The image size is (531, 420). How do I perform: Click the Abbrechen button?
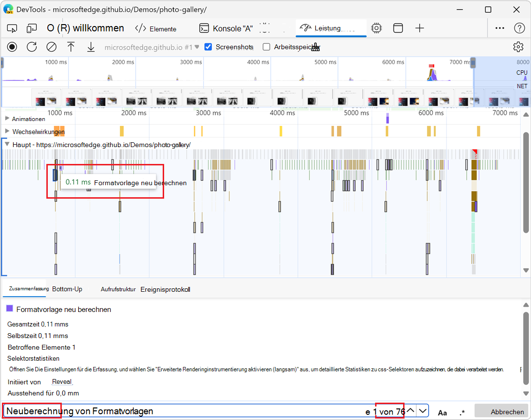pos(501,411)
